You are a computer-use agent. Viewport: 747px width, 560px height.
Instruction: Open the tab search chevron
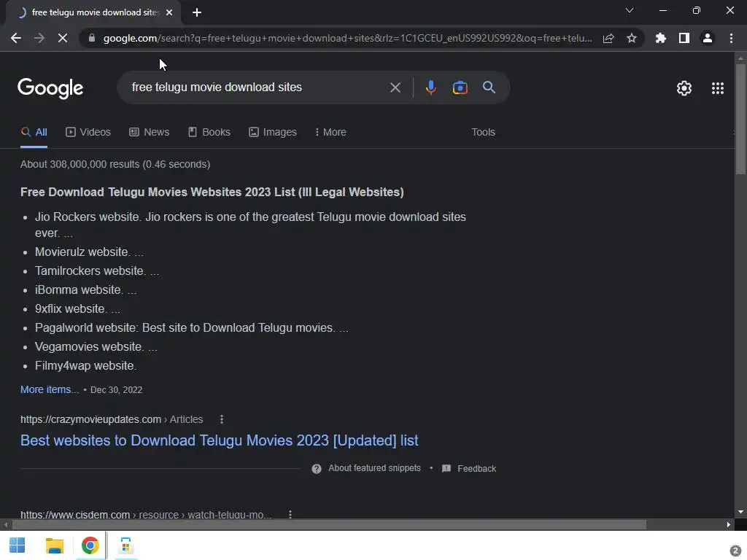[630, 10]
